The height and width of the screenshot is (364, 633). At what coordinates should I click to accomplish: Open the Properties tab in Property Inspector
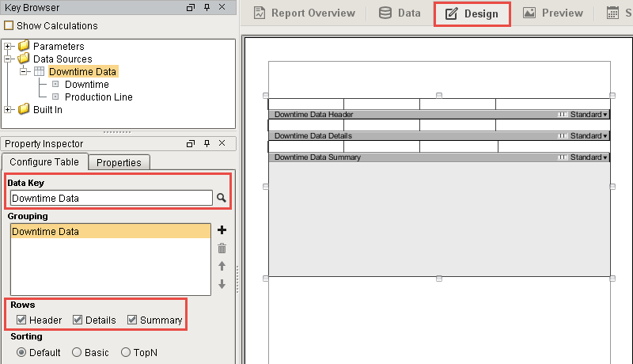click(119, 163)
